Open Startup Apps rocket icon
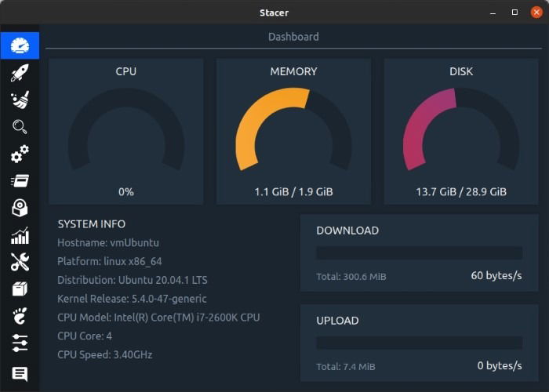Screen dimensions: 549x392 20,73
